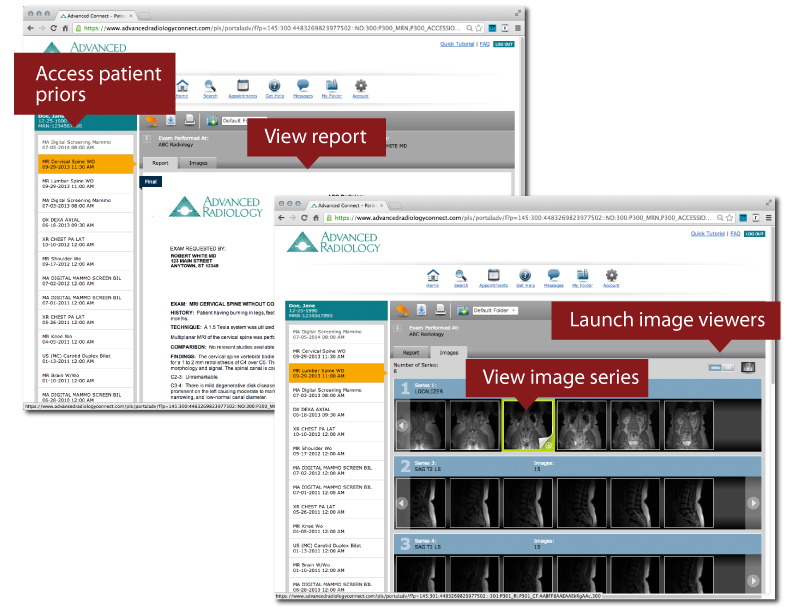
Task: Open Quick Tutorial link in front window
Action: pos(708,234)
